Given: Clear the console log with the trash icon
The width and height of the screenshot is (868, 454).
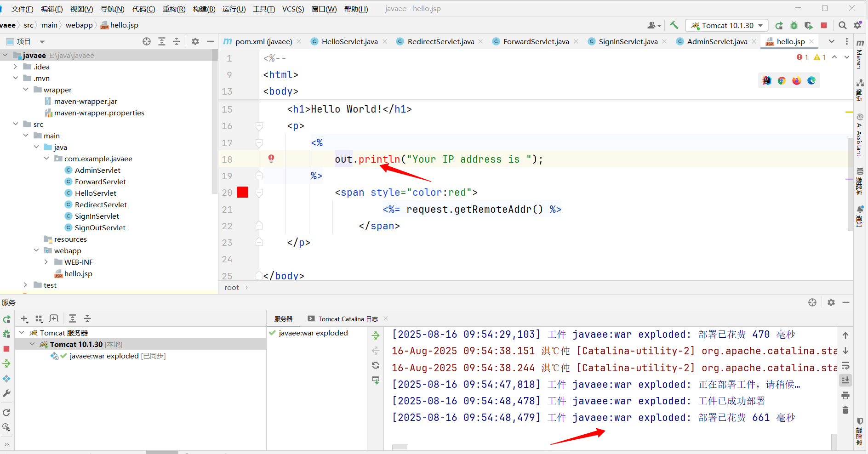Looking at the screenshot, I should pyautogui.click(x=845, y=410).
